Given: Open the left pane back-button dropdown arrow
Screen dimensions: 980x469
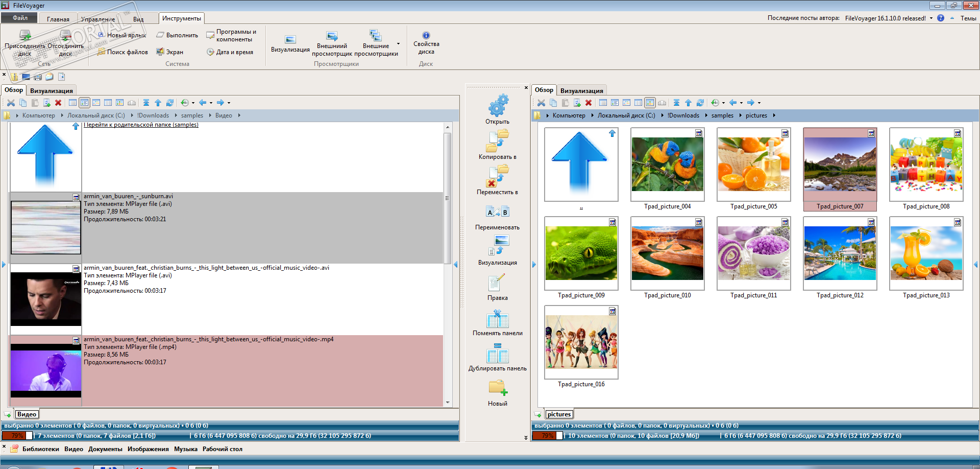Looking at the screenshot, I should coord(211,103).
